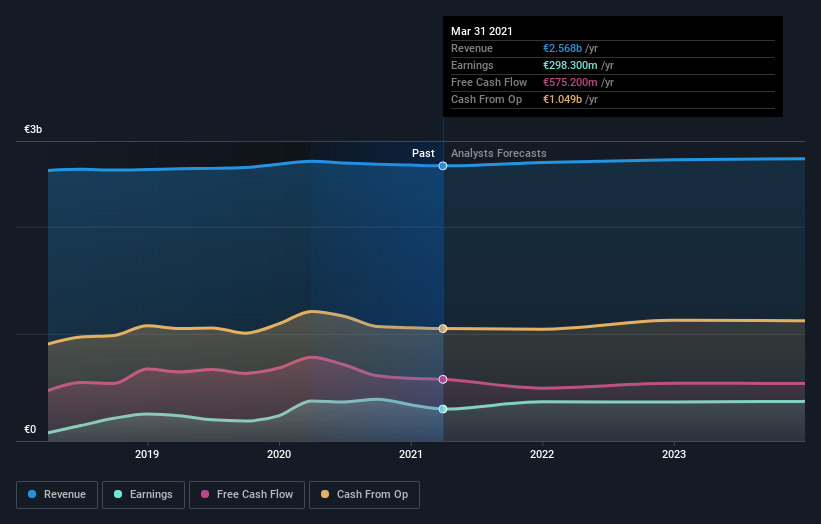This screenshot has width=821, height=524.
Task: Click the Free Cash Flow label in tooltip
Action: click(x=489, y=82)
